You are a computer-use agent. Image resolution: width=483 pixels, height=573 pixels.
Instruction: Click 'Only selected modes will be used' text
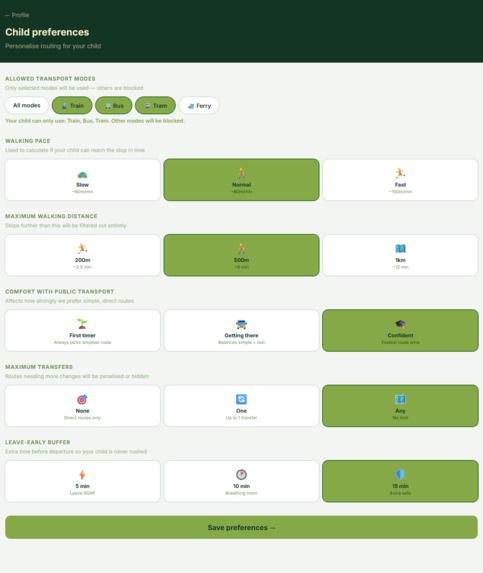point(74,88)
